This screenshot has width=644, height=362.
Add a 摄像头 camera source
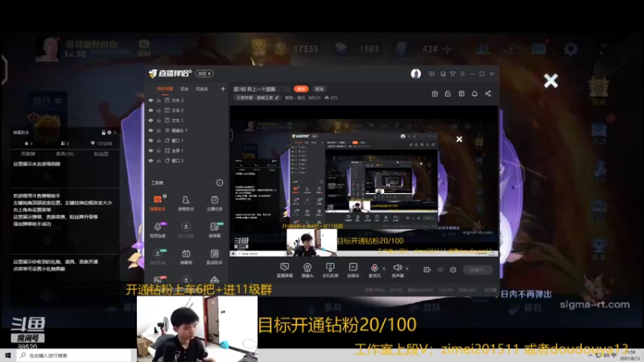(x=308, y=270)
